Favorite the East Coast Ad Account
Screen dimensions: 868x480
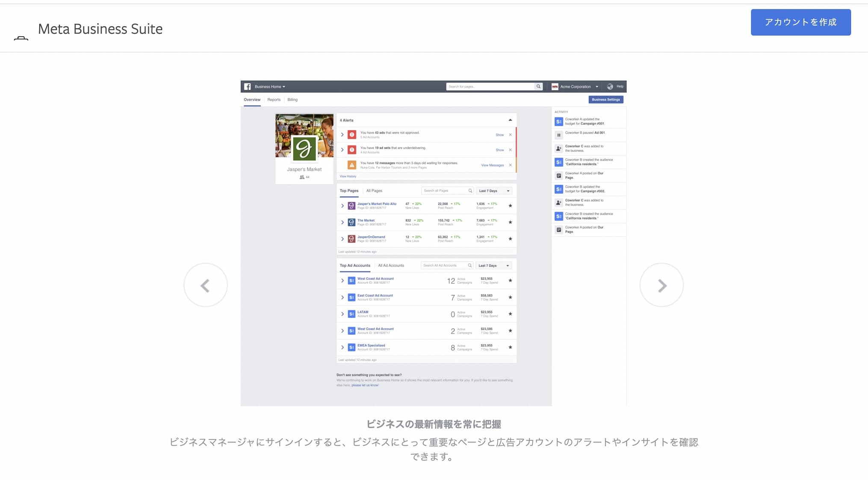[x=510, y=297]
